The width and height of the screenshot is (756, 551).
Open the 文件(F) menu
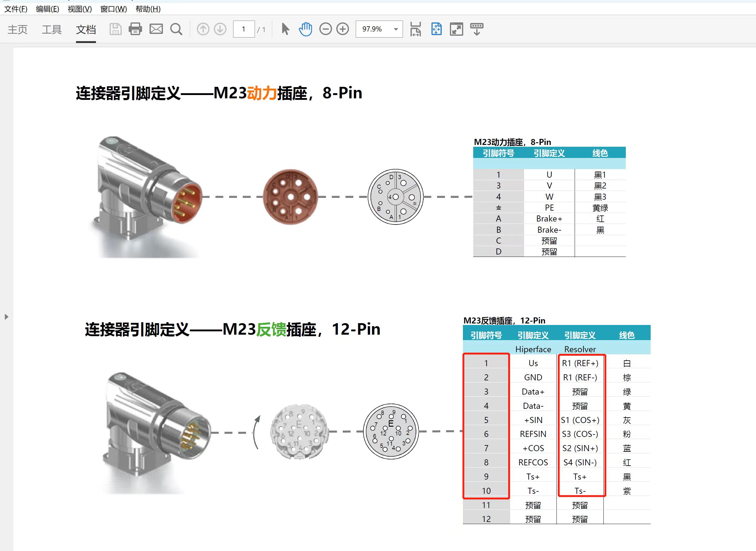[16, 9]
